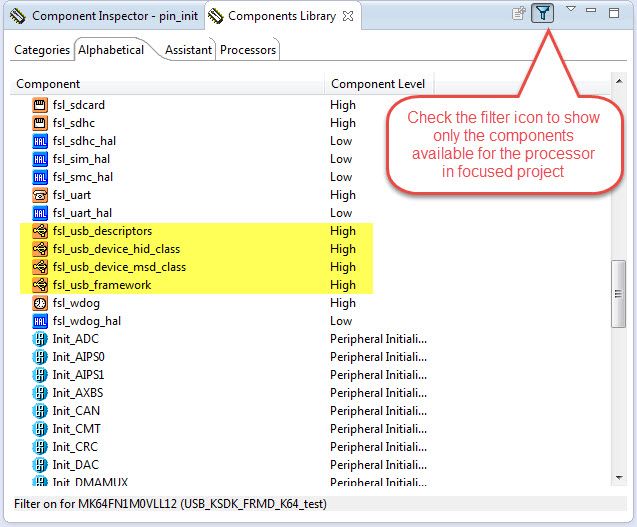The width and height of the screenshot is (637, 527).
Task: Select the fsl_smc_hal row text
Action: pyautogui.click(x=83, y=177)
